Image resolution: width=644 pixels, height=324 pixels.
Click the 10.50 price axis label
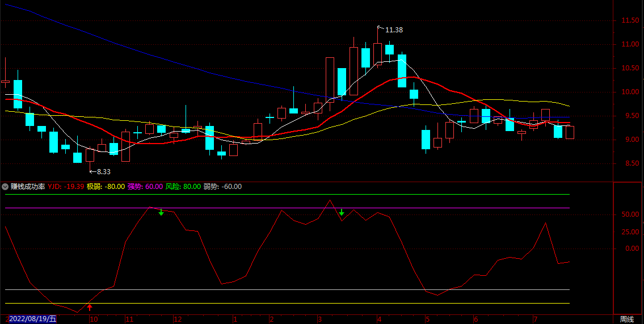(630, 68)
